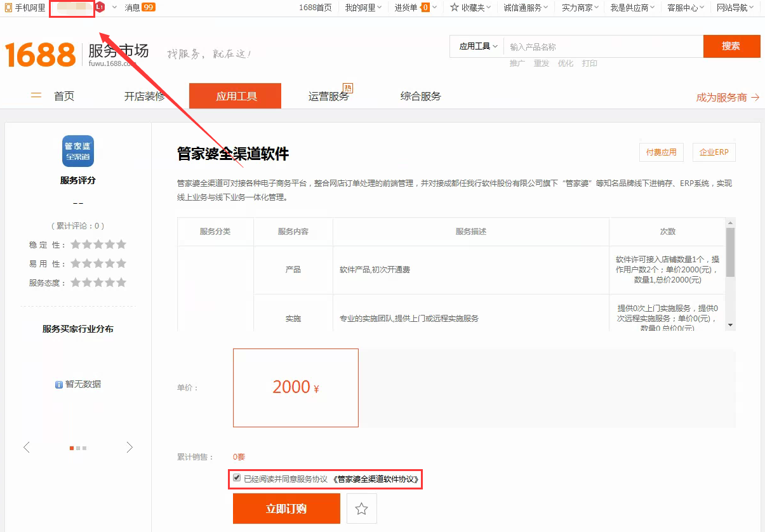Expand the 我的阿里 dropdown
The height and width of the screenshot is (532, 765).
coord(364,8)
